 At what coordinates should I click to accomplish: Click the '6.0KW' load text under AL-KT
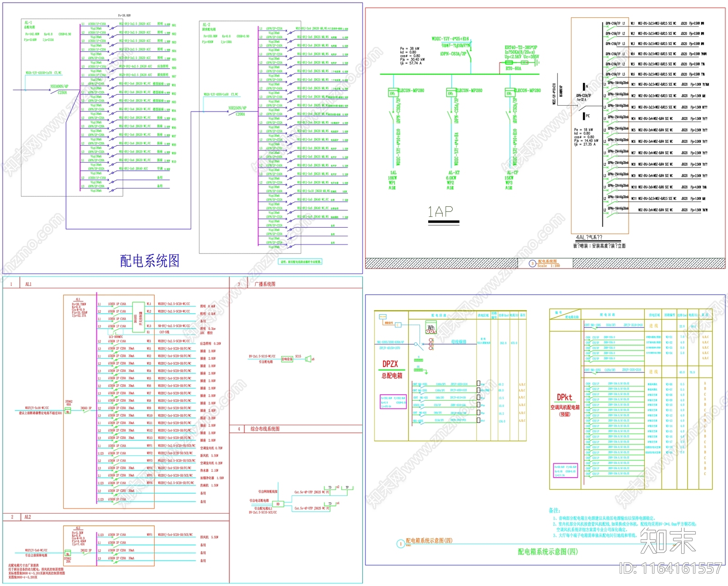(x=451, y=178)
